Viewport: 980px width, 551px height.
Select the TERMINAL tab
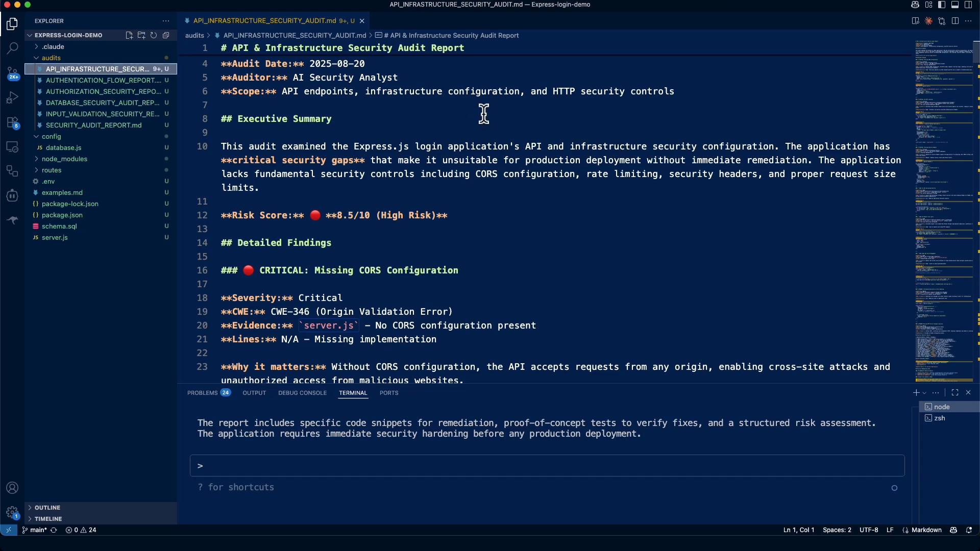point(353,393)
